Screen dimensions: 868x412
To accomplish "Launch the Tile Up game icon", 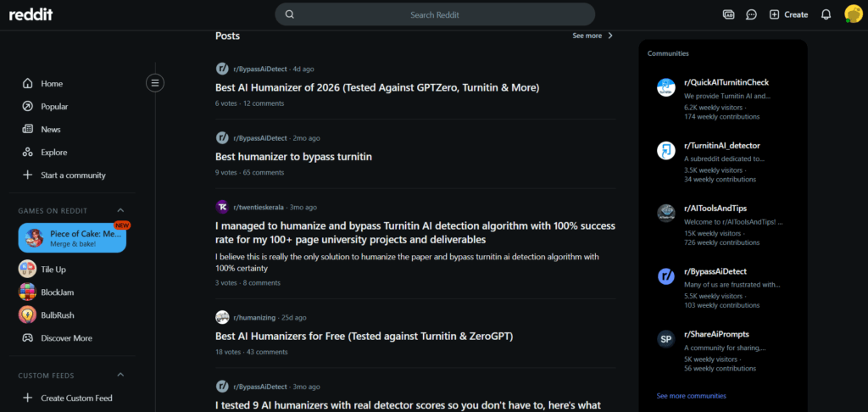I will pyautogui.click(x=27, y=269).
